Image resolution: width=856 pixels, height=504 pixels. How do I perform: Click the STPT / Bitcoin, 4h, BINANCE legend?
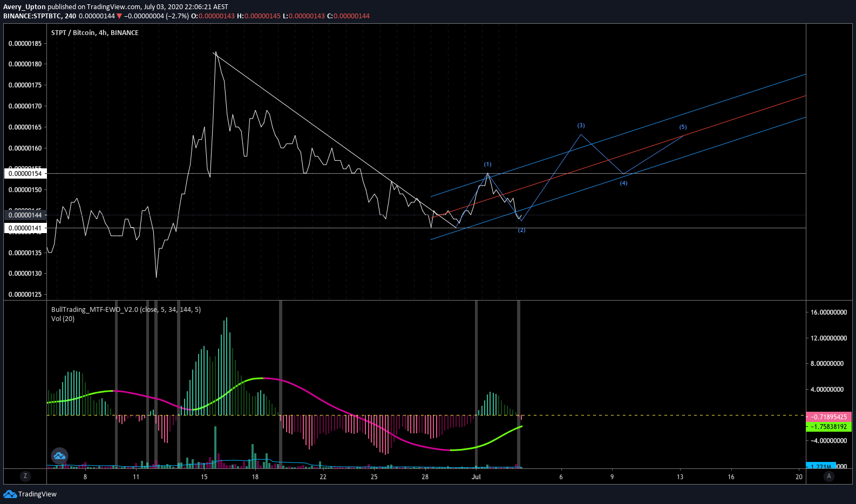95,33
